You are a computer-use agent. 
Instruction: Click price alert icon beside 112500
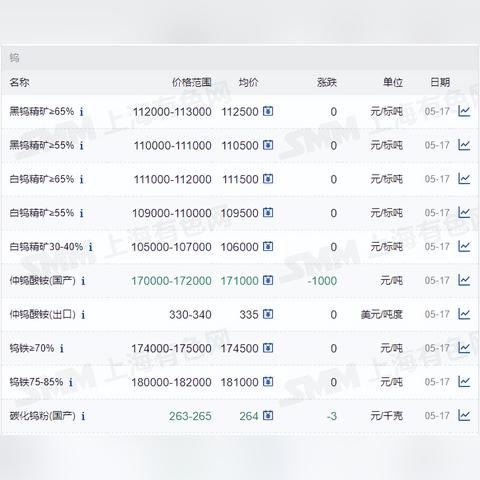(268, 111)
